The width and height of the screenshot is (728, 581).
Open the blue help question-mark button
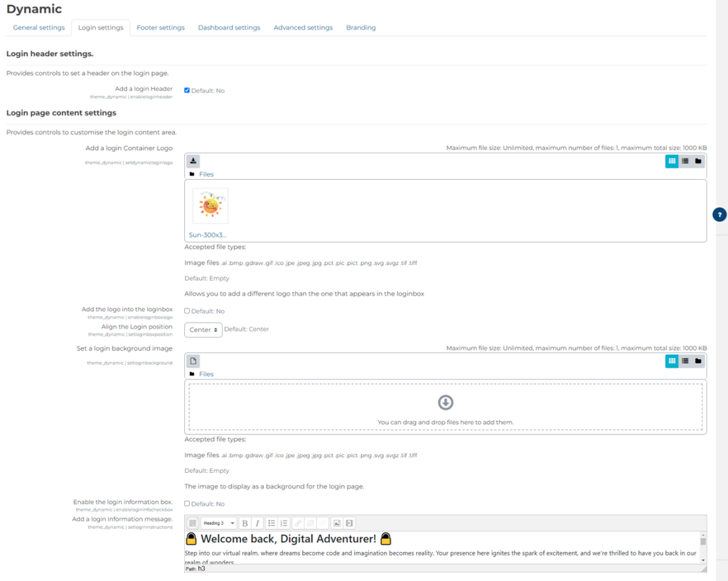tap(719, 215)
